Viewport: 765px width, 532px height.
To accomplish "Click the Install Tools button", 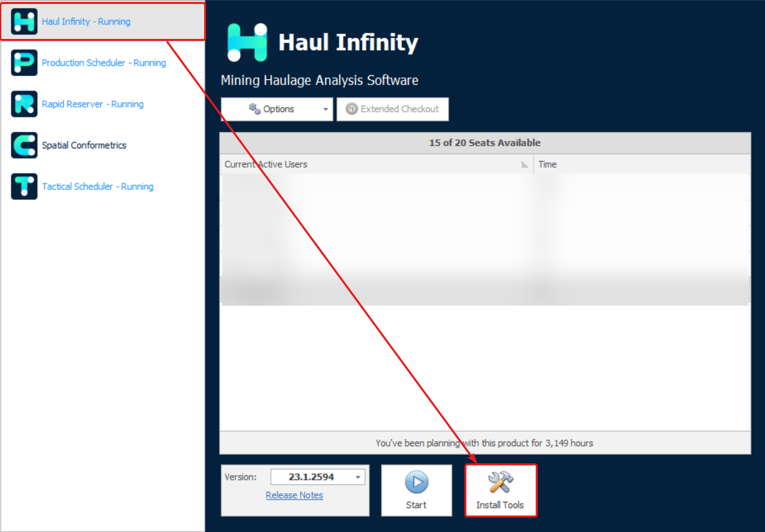I will 501,490.
